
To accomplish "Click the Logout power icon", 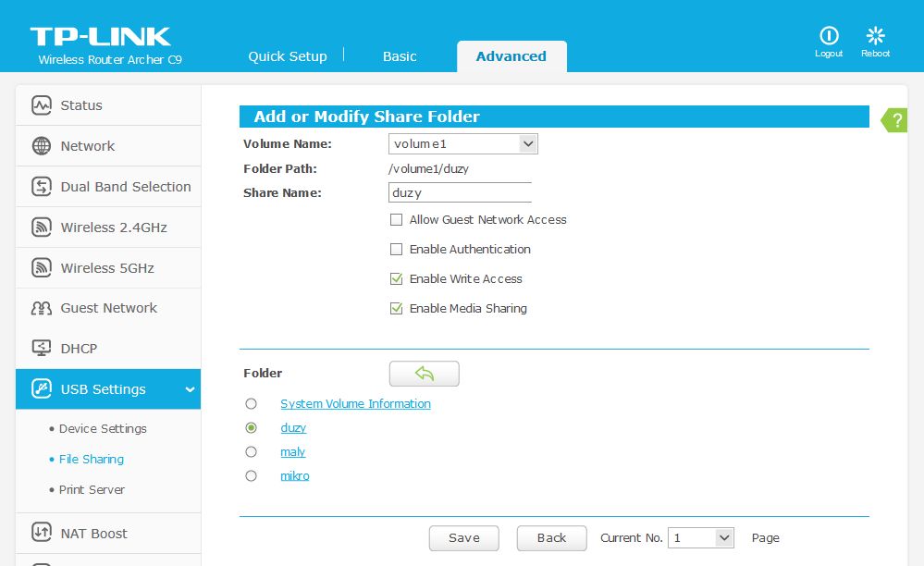I will click(x=829, y=35).
